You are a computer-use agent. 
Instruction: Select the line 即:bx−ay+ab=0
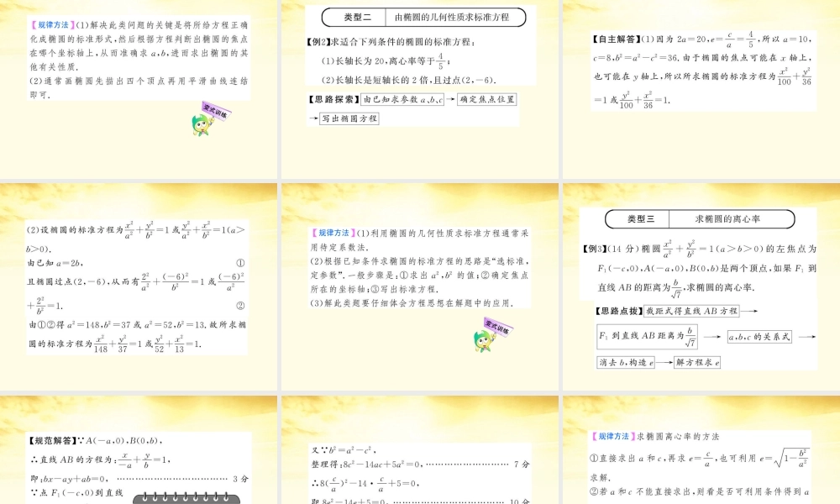coord(139,479)
